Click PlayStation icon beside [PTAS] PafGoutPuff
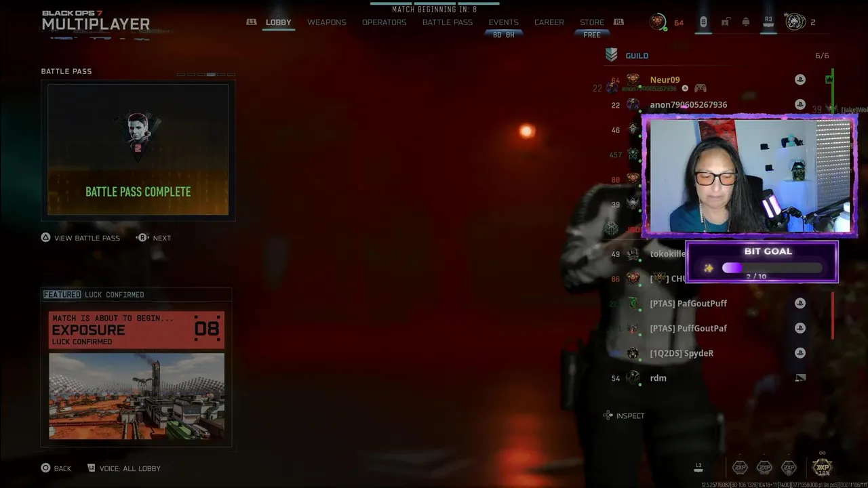868x488 pixels. click(800, 304)
